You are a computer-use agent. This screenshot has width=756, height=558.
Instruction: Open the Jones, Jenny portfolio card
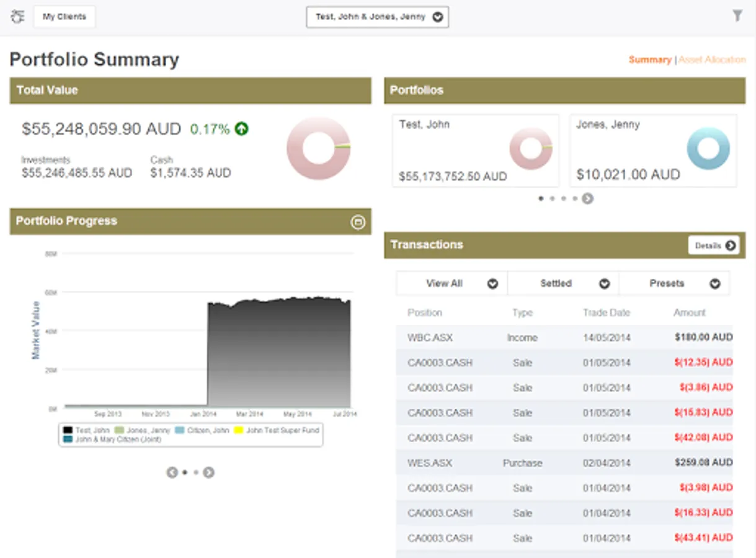[x=653, y=151]
